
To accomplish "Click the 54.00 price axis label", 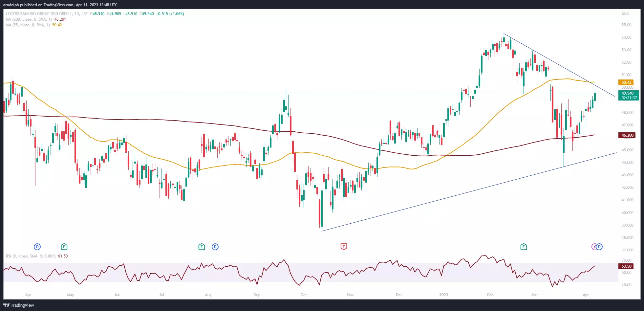I will 626,37.
